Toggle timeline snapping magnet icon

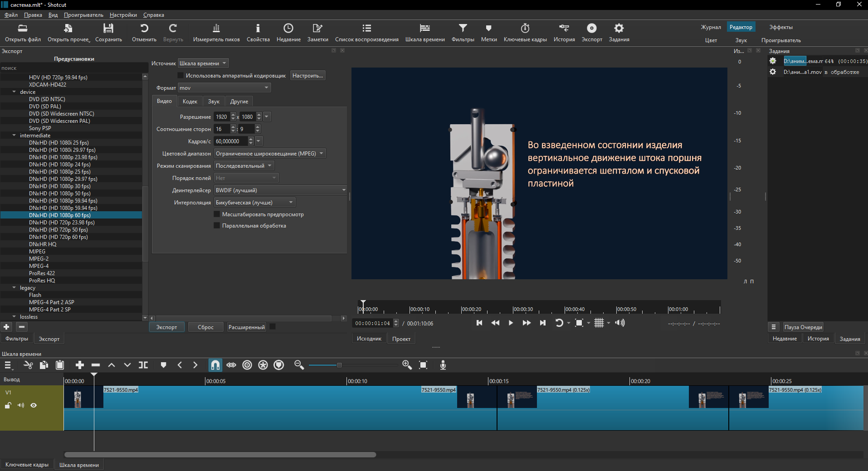click(x=215, y=365)
